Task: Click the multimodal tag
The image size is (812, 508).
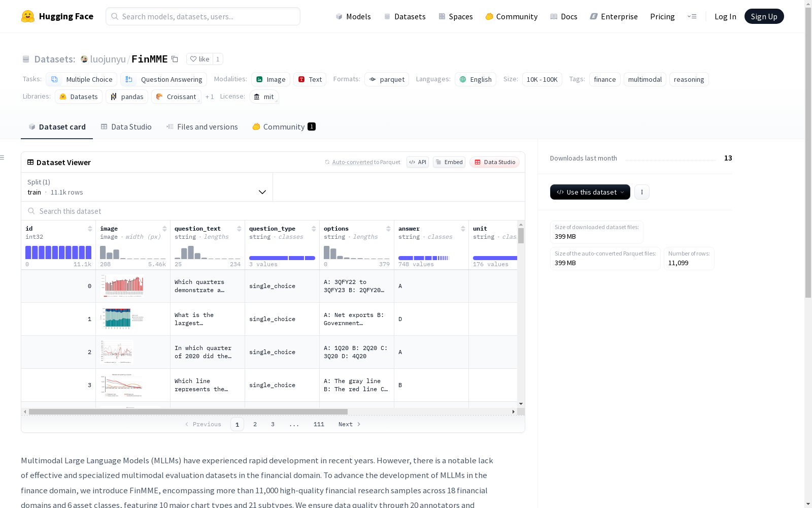Action: point(645,79)
